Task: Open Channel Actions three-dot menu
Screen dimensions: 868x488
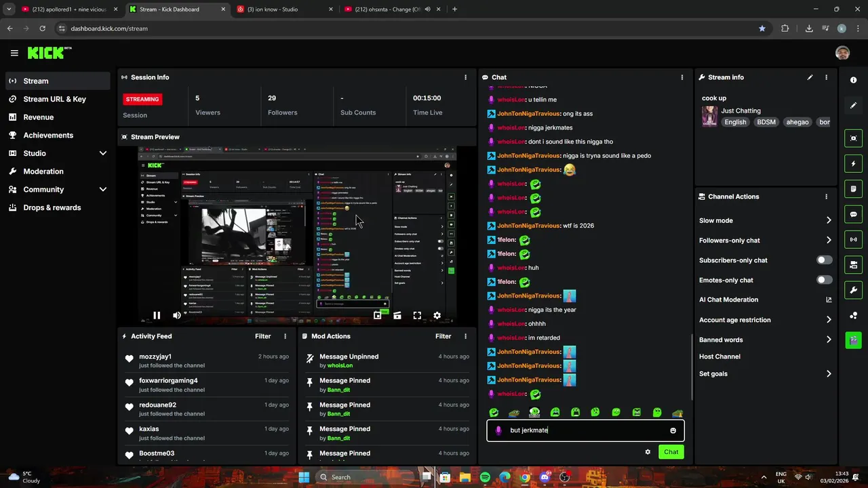Action: (x=826, y=197)
